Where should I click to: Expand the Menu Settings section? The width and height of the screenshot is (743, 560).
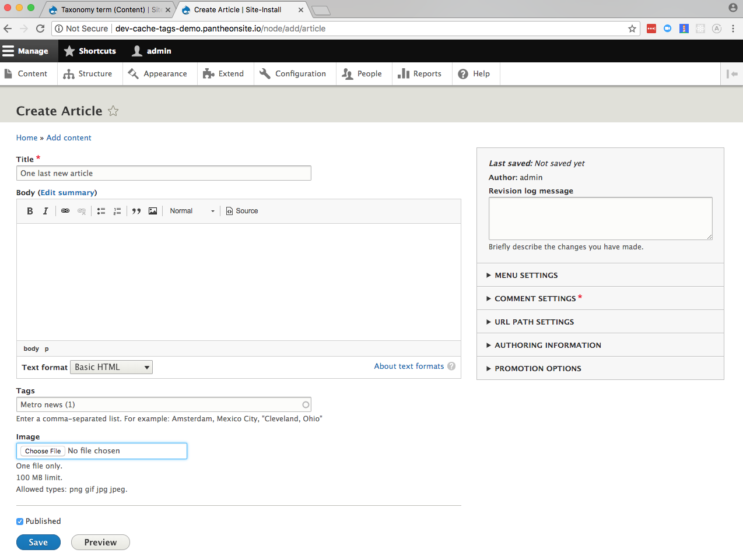click(526, 275)
